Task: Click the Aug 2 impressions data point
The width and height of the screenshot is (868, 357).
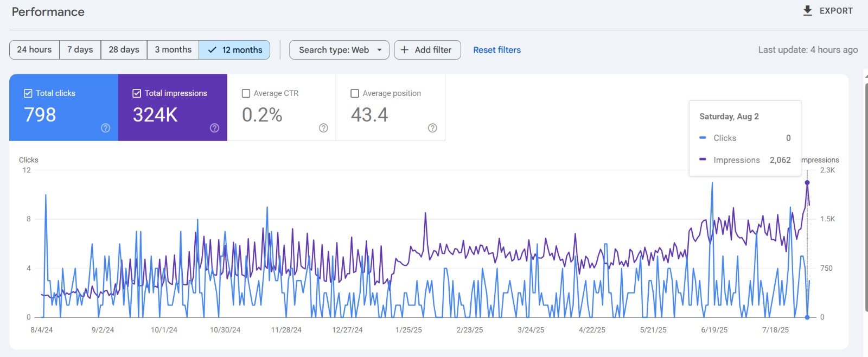Action: tap(807, 183)
